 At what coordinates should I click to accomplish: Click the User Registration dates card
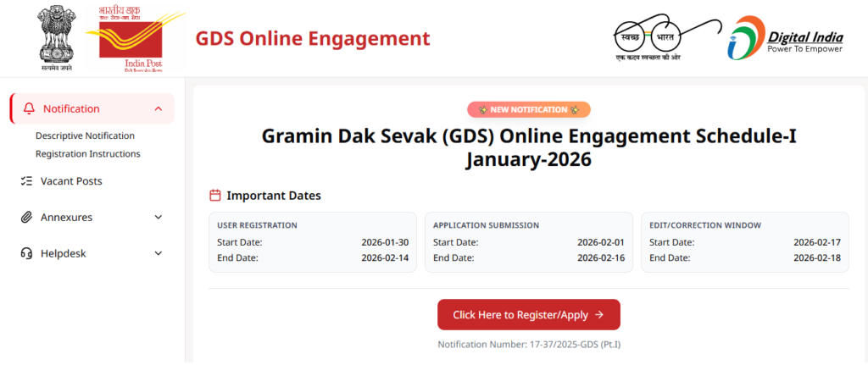pos(312,242)
